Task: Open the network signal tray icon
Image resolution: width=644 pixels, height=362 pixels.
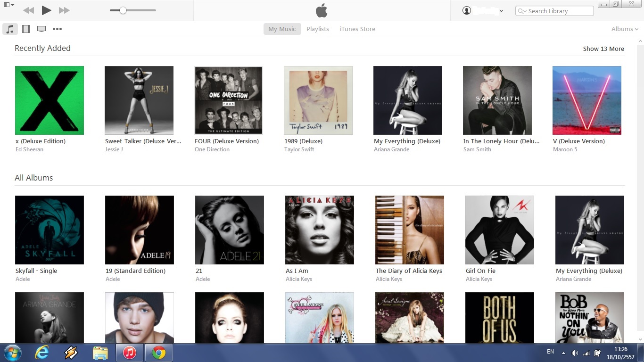Action: 586,353
